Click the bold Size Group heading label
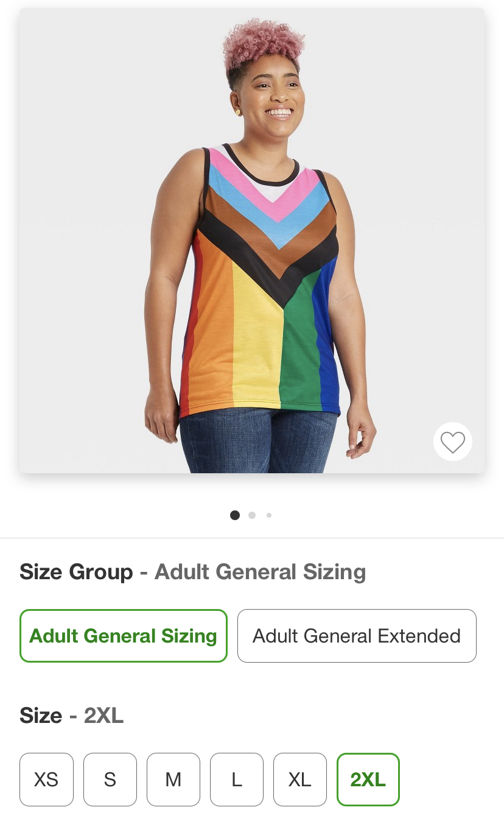Viewport: 504px width, 835px height. click(76, 573)
